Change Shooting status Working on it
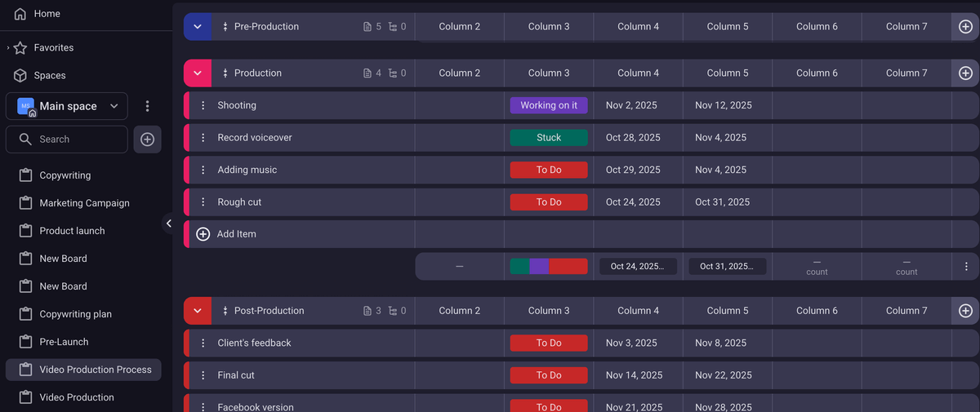The width and height of the screenshot is (980, 412). [x=549, y=105]
